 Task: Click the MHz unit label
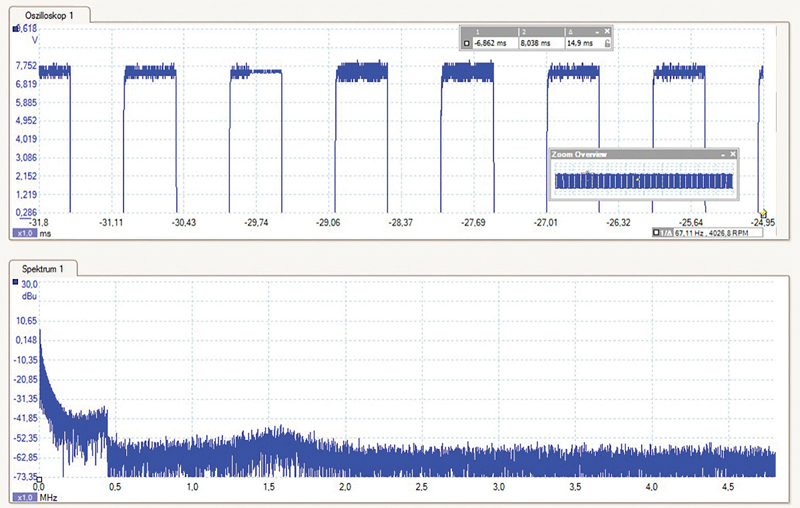point(48,497)
